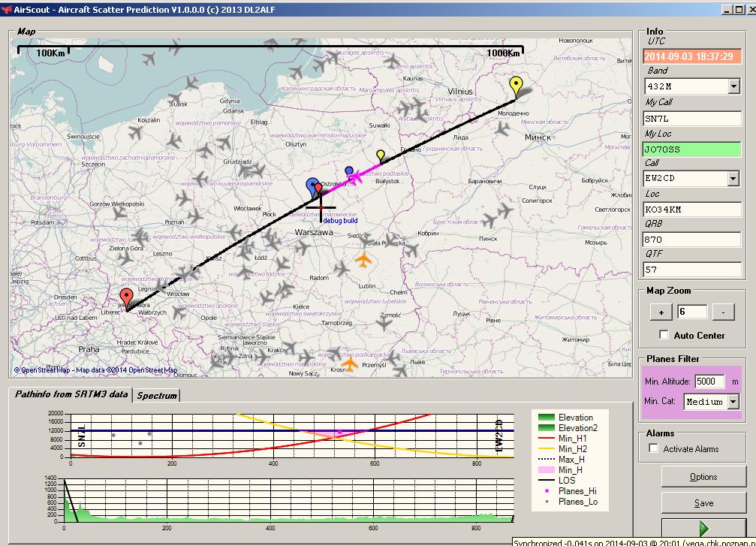Enable the Auto Center checkbox

664,335
